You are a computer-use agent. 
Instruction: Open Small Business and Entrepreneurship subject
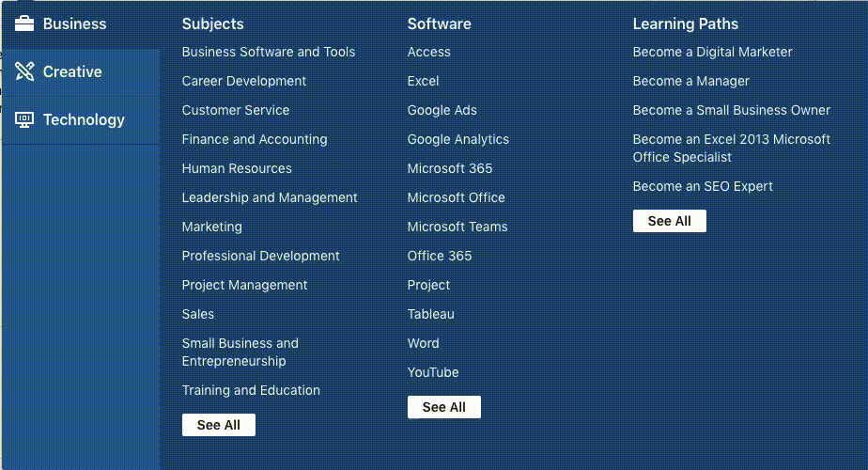[x=240, y=352]
